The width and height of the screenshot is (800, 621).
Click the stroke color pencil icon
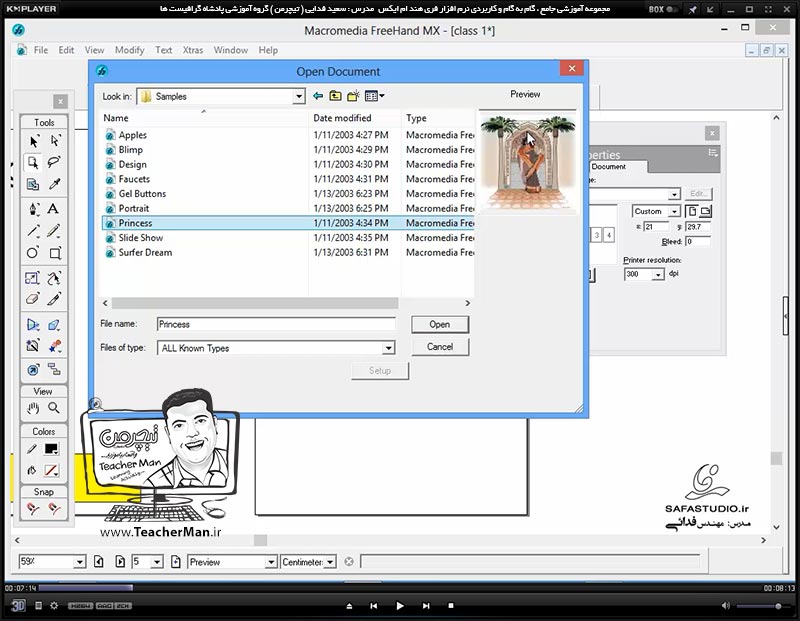(x=32, y=449)
